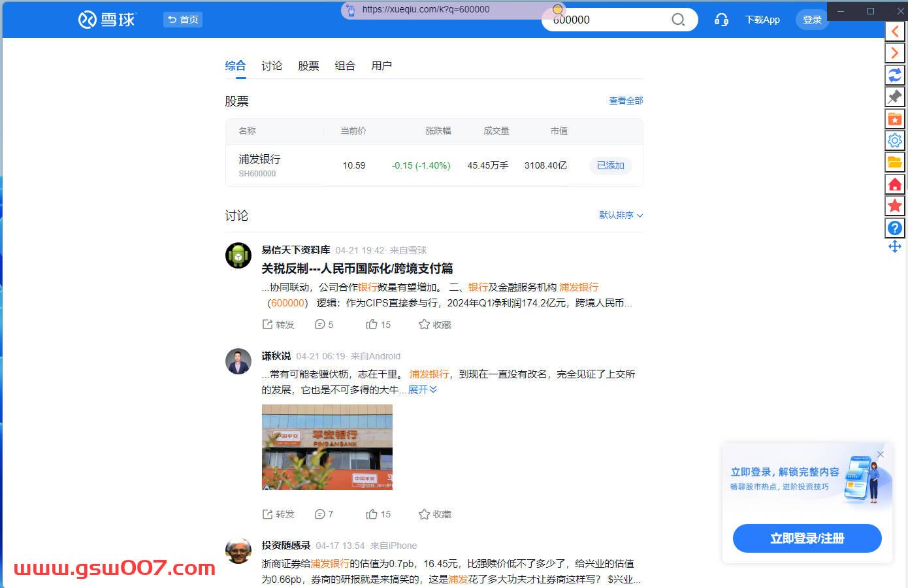Like the 易信天下资料库 post
The width and height of the screenshot is (908, 588).
point(378,325)
